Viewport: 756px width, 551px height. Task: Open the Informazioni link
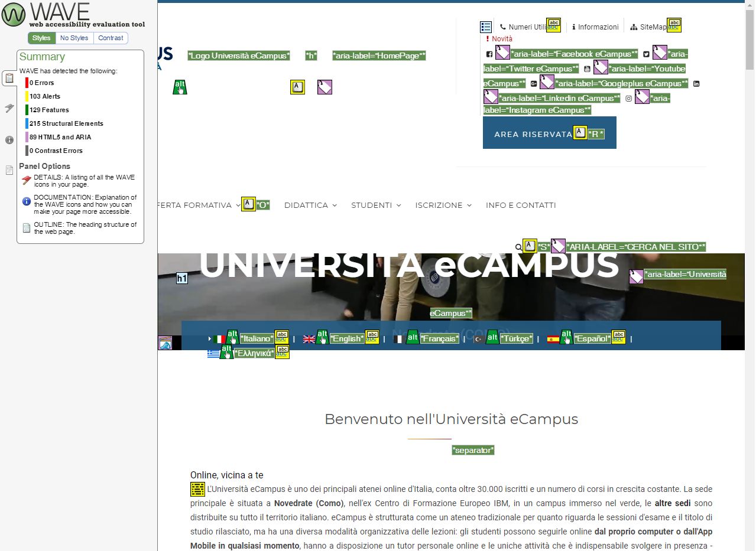[x=595, y=27]
